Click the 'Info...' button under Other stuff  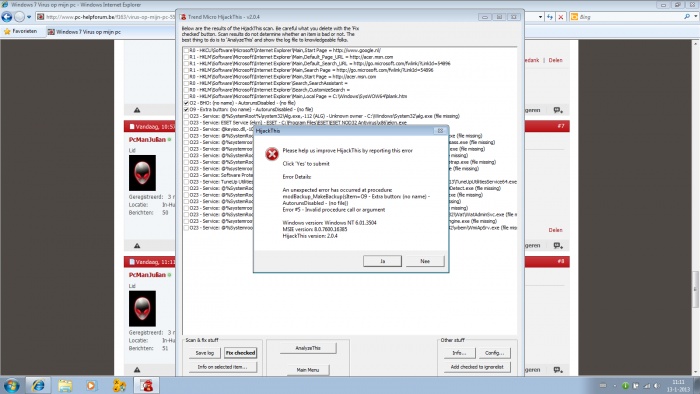point(459,353)
